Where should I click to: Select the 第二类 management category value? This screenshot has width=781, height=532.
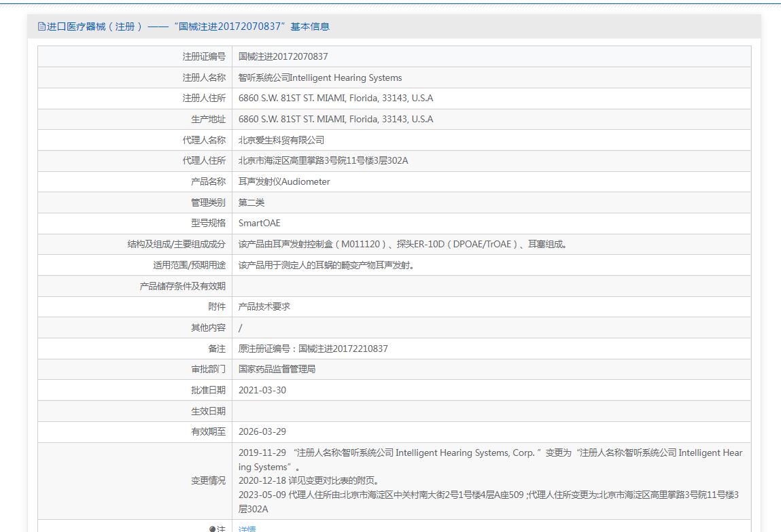(251, 202)
